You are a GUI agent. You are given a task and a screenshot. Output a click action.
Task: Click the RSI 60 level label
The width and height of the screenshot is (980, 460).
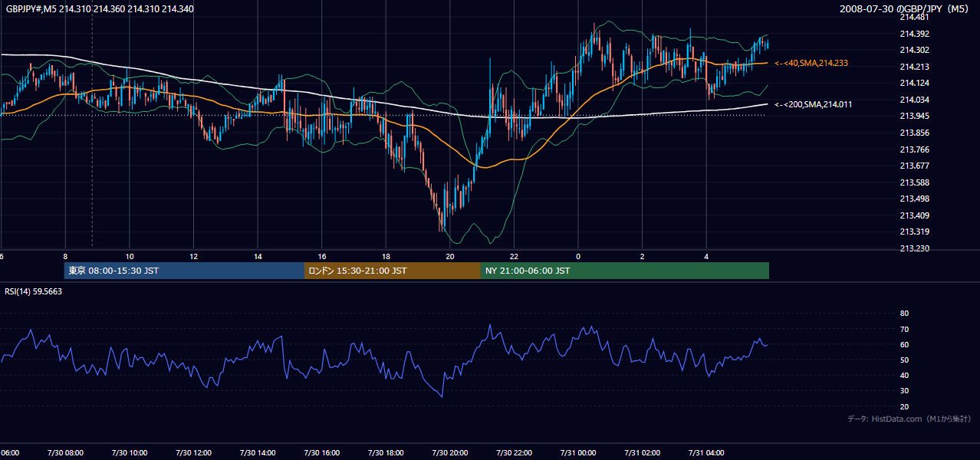tap(904, 344)
